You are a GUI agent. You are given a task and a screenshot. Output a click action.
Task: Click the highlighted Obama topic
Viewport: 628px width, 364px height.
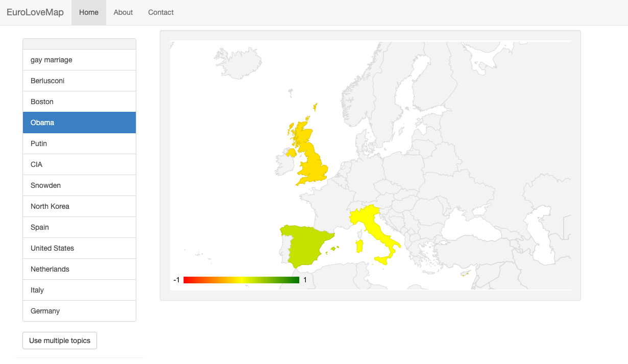(x=79, y=123)
